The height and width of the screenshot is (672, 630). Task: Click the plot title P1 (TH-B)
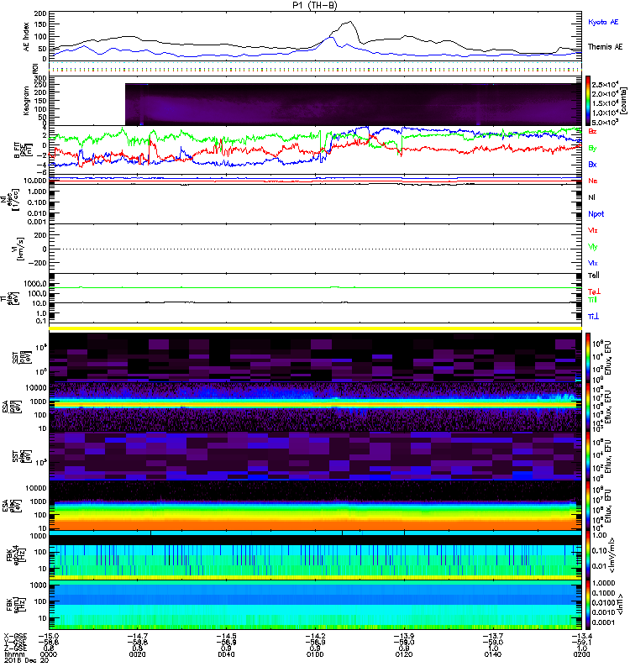315,5
